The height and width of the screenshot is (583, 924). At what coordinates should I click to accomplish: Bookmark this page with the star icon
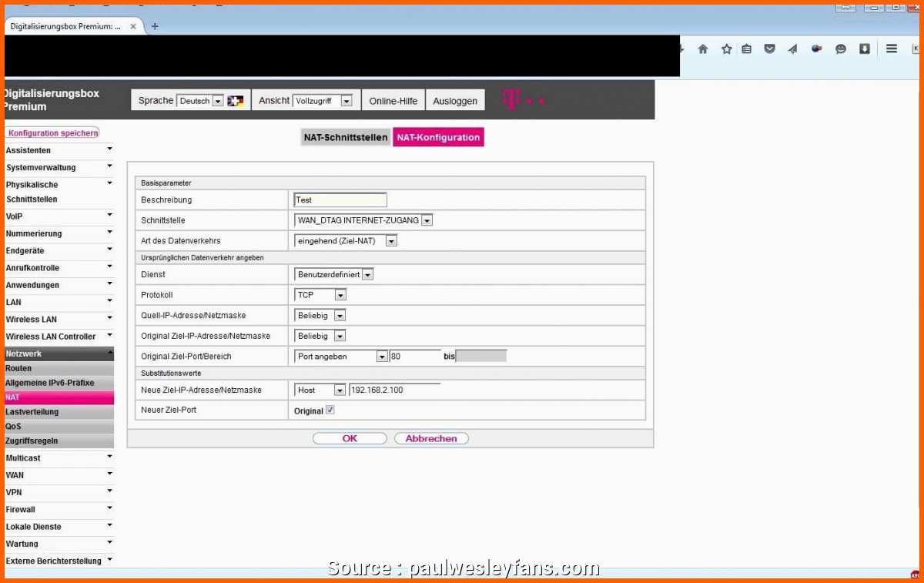[x=726, y=49]
